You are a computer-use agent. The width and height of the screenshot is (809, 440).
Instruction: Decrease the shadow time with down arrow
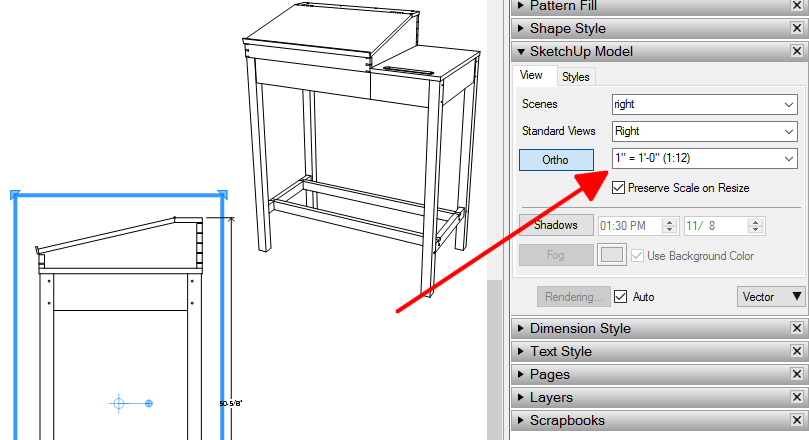pos(670,230)
